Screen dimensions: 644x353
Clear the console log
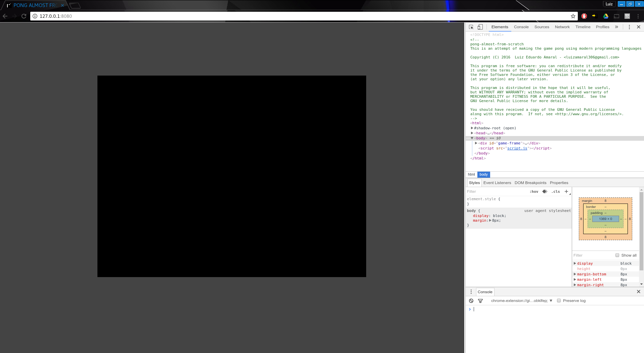tap(471, 301)
